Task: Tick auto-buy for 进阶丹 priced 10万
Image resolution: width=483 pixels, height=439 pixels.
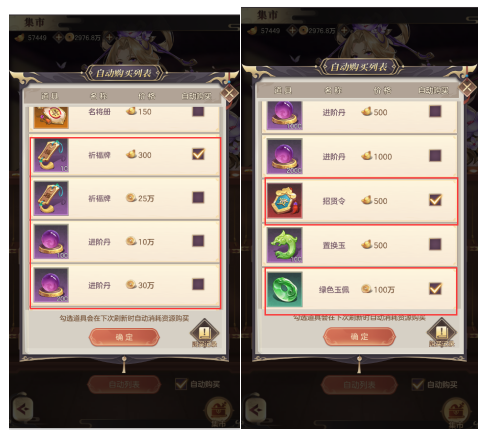Action: pyautogui.click(x=198, y=241)
